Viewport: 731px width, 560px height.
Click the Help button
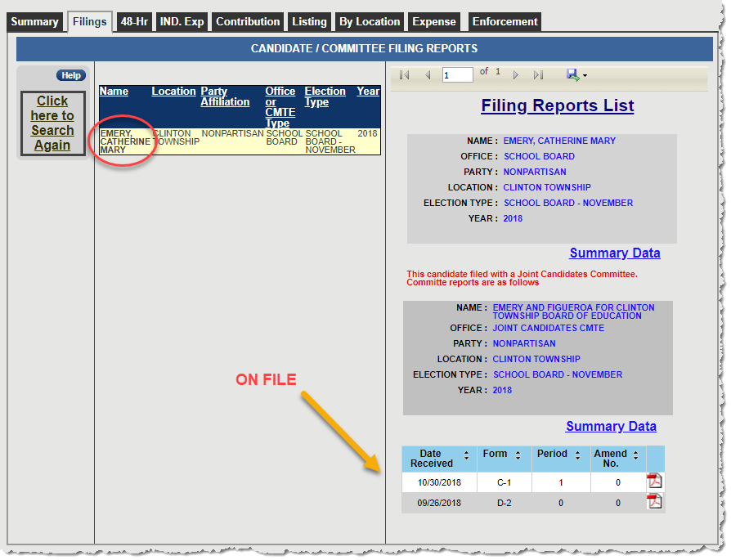[71, 75]
